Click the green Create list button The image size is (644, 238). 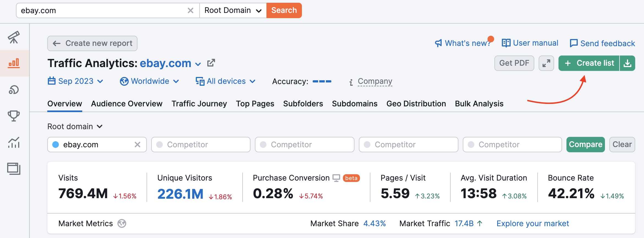click(x=589, y=63)
